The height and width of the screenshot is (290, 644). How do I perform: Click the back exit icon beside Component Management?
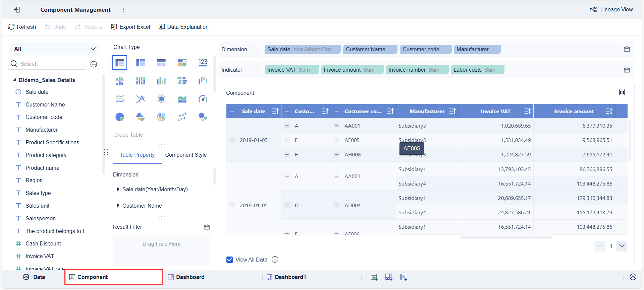[x=17, y=10]
